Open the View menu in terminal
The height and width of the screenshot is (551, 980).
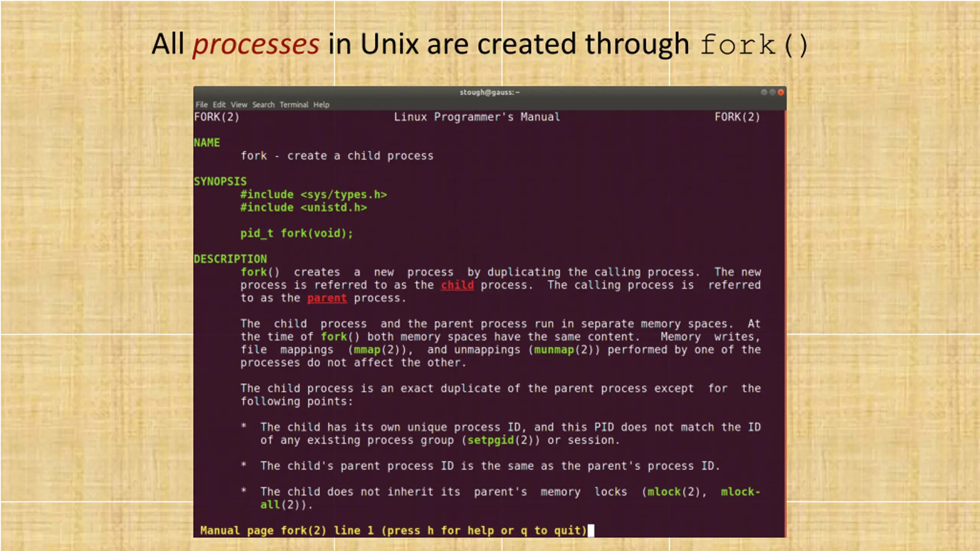pos(239,104)
